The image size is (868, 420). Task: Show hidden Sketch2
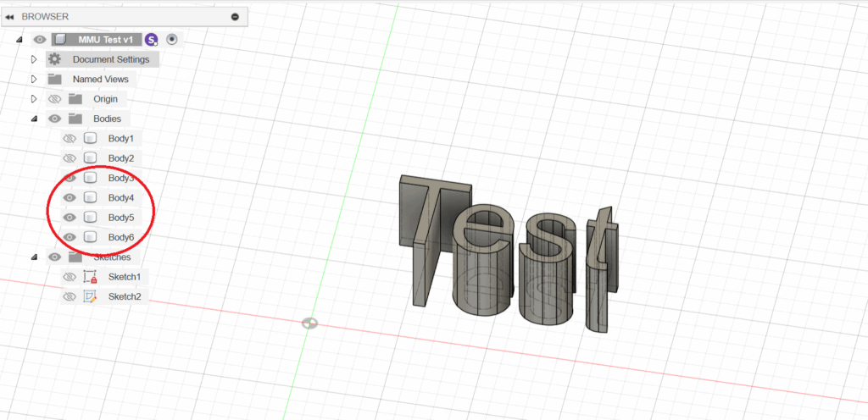pyautogui.click(x=70, y=296)
